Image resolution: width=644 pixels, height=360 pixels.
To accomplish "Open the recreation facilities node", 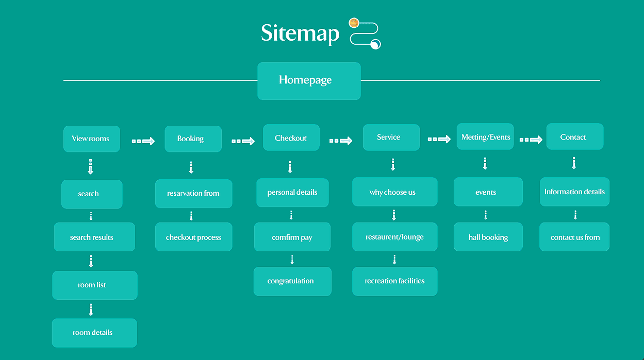I will pyautogui.click(x=395, y=281).
